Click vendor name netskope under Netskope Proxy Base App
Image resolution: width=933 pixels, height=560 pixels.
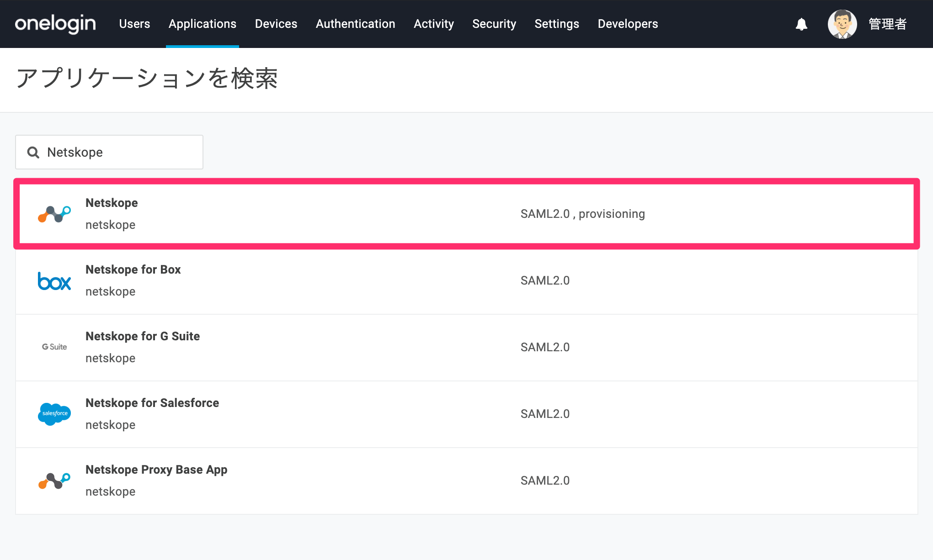(110, 492)
